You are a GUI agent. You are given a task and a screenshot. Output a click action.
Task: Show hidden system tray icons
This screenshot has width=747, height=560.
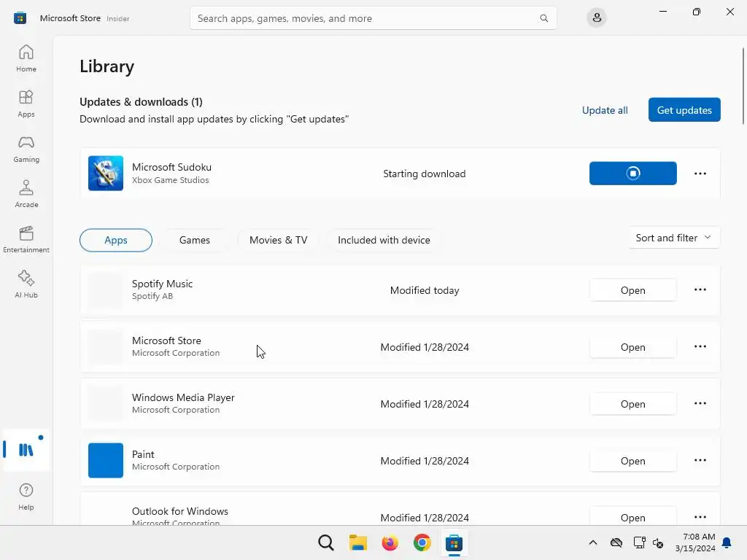click(x=592, y=542)
